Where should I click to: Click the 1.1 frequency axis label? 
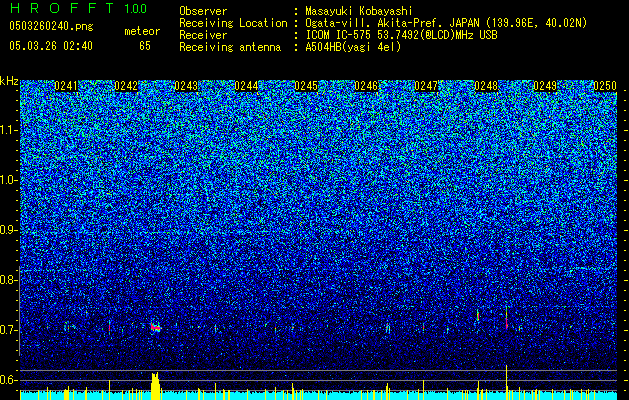(9, 130)
